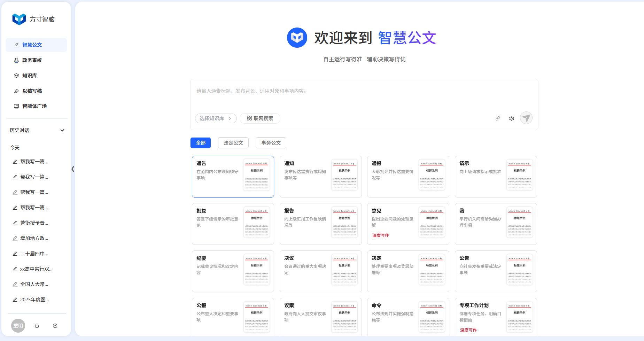644x341 pixels.
Task: Open the 警衔授予晋... history conversation
Action: point(34,223)
